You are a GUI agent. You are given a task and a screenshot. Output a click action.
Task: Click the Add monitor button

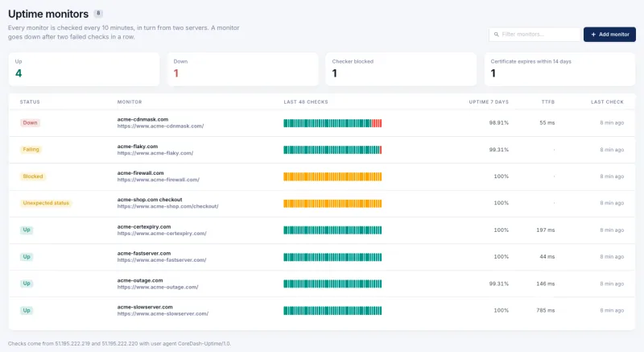click(x=609, y=35)
